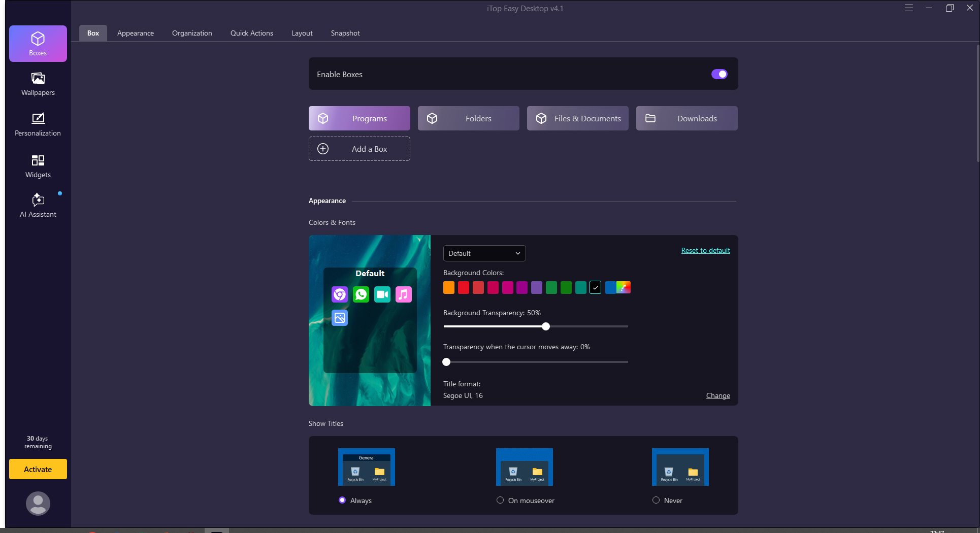The height and width of the screenshot is (533, 980).
Task: Launch the AI Assistant
Action: click(x=38, y=206)
